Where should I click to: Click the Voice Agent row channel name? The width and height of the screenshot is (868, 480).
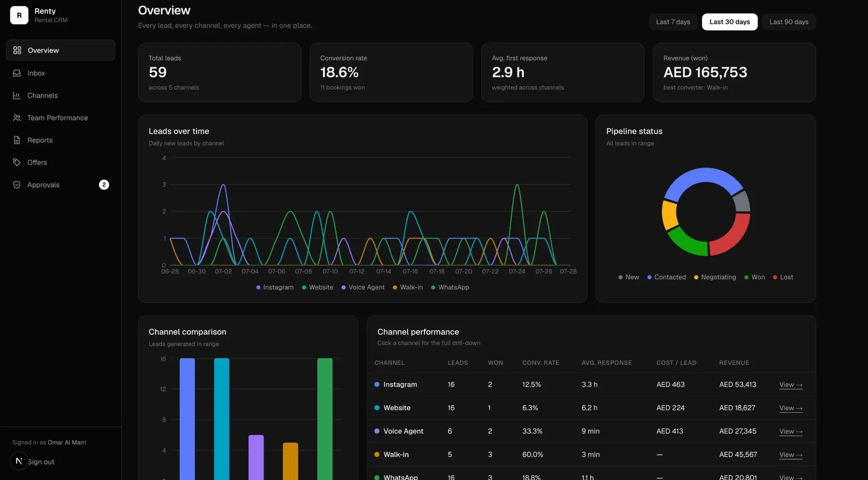coord(403,431)
